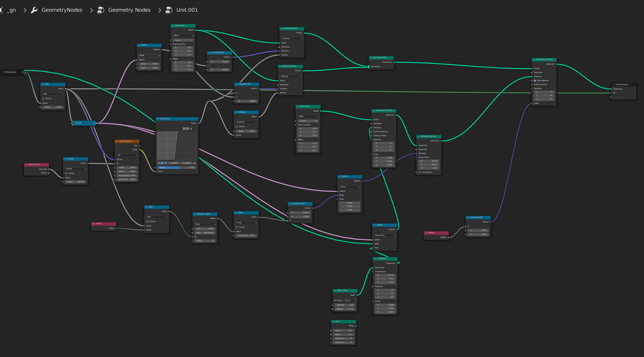644x357 pixels.
Task: Click the Divide Value 25.000 field
Action: pyautogui.click(x=76, y=182)
